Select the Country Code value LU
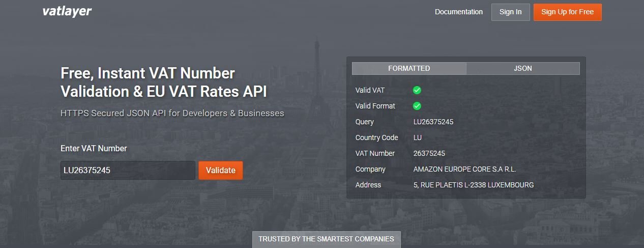644x248 pixels. coord(418,137)
